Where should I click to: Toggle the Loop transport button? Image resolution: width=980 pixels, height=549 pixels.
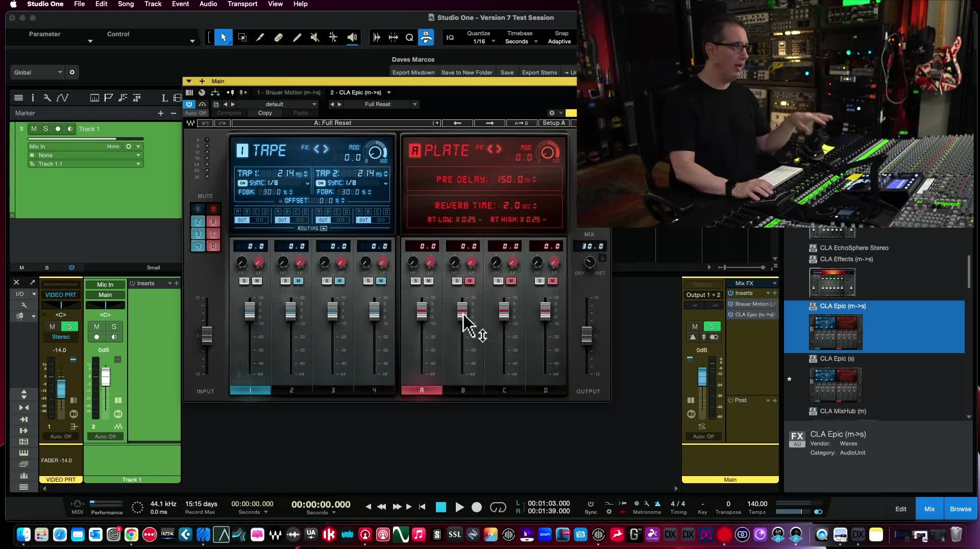click(x=498, y=507)
